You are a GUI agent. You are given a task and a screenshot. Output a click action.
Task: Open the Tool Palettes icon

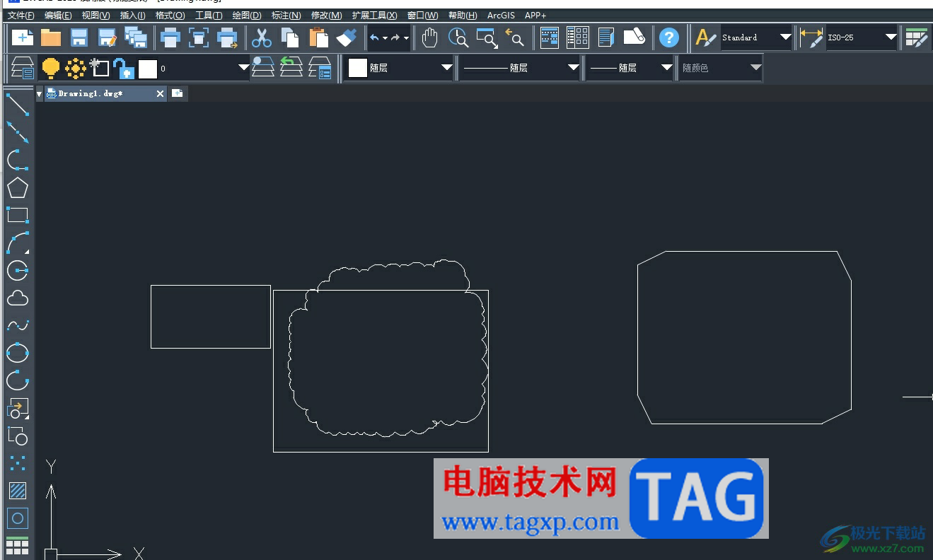(606, 37)
